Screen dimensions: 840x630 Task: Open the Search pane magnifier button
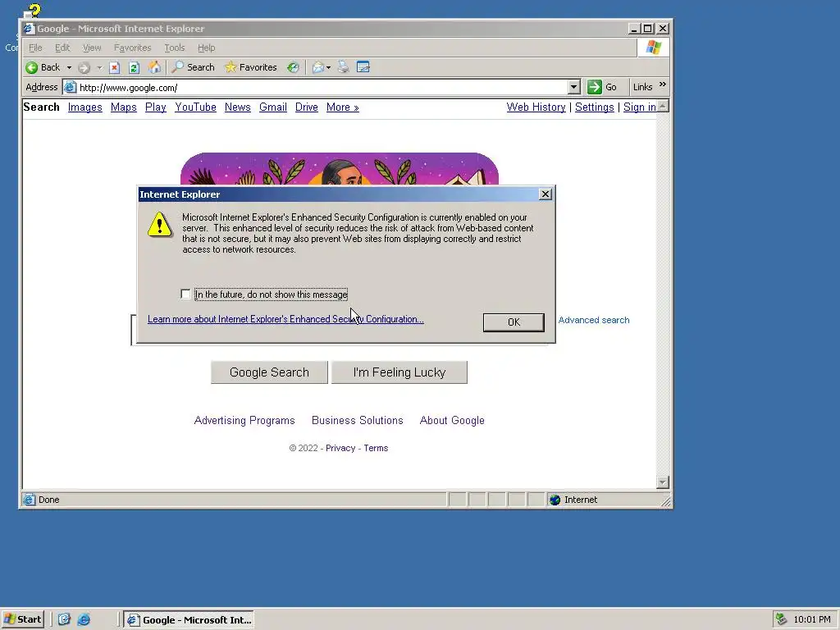tap(194, 67)
